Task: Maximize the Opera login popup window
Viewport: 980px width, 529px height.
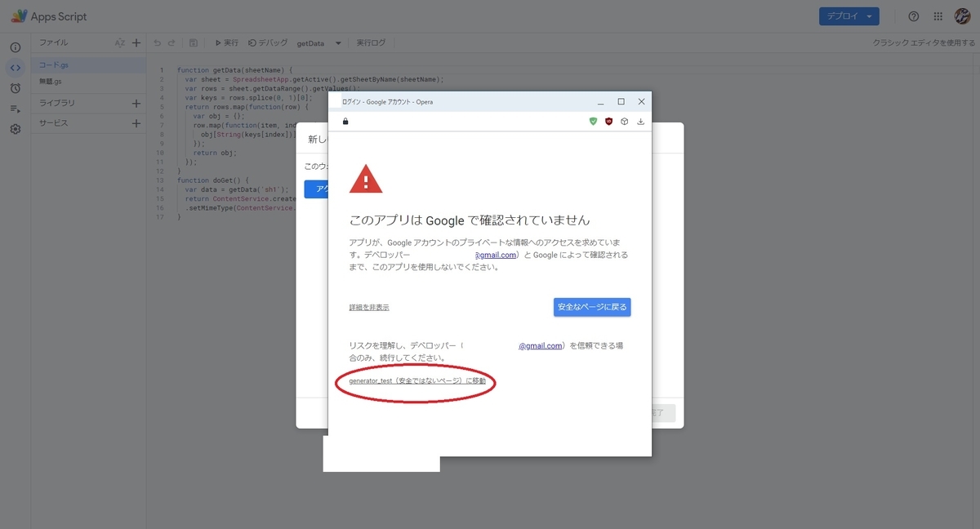Action: (621, 102)
